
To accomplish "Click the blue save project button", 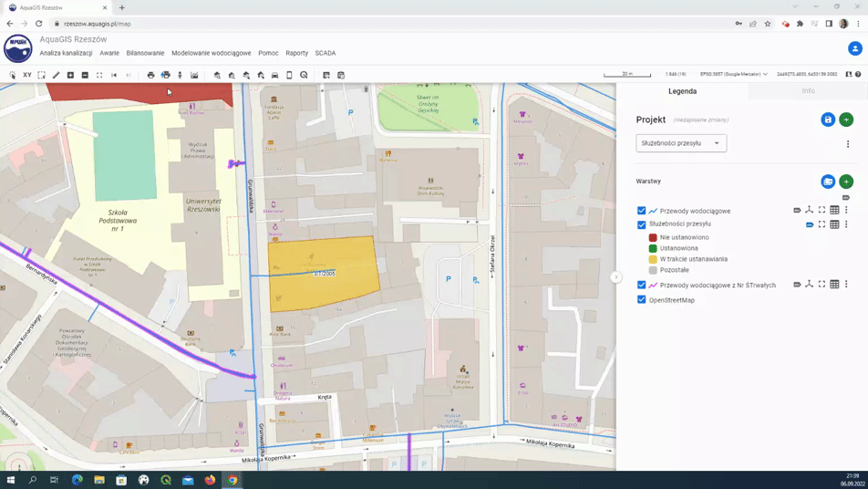I will [x=828, y=120].
